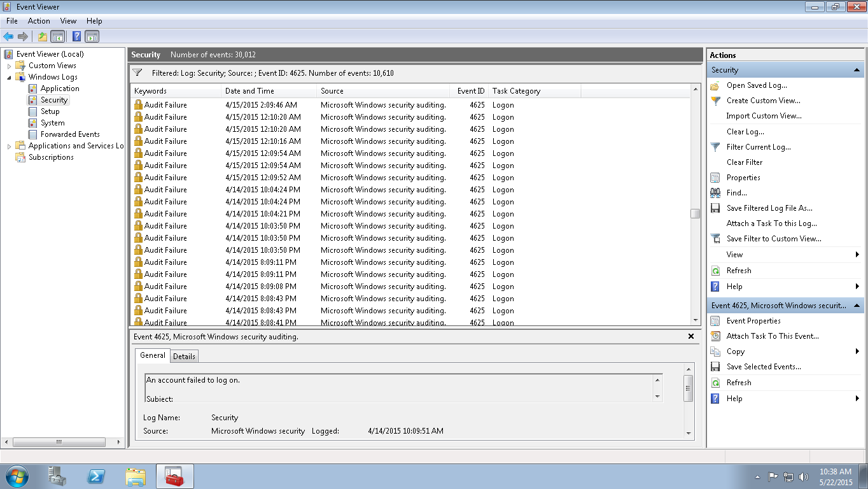This screenshot has height=489, width=868.
Task: Click the Up One Level folder icon
Action: coord(42,37)
